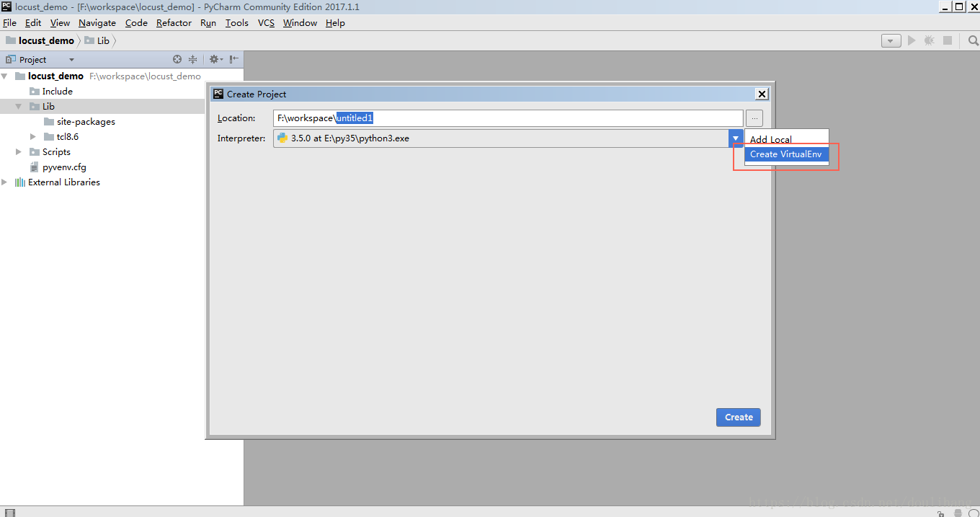Collapse all nodes in Project panel
Viewport: 980px width, 517px height.
(192, 60)
